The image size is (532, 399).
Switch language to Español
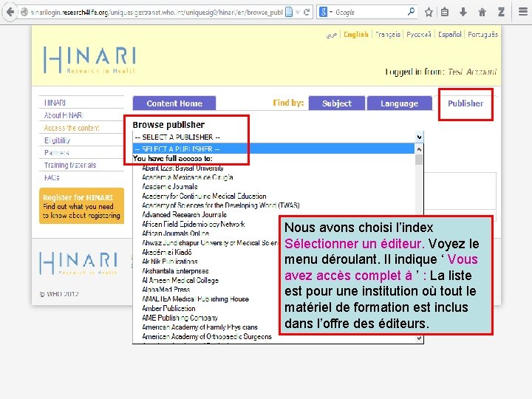pyautogui.click(x=449, y=35)
